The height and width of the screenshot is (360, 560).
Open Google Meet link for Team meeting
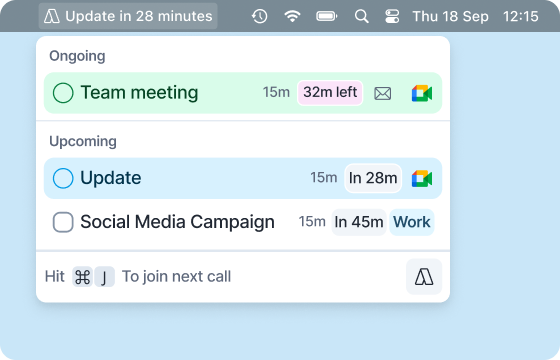(x=422, y=93)
